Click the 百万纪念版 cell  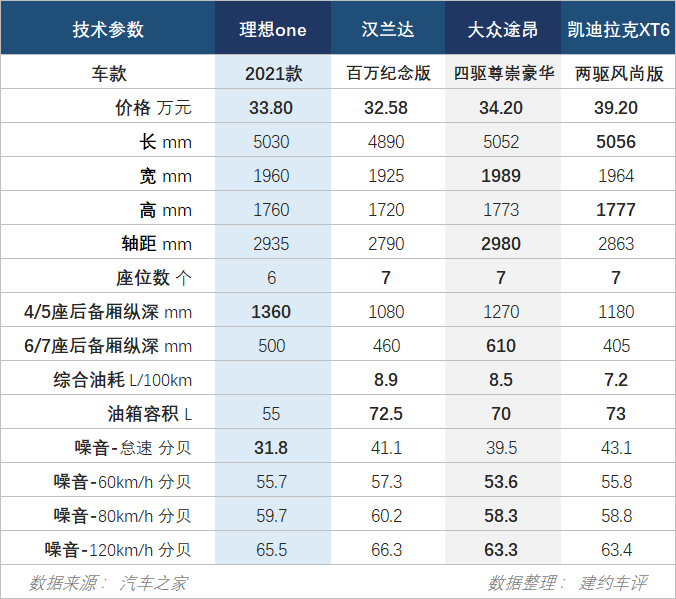tap(388, 73)
